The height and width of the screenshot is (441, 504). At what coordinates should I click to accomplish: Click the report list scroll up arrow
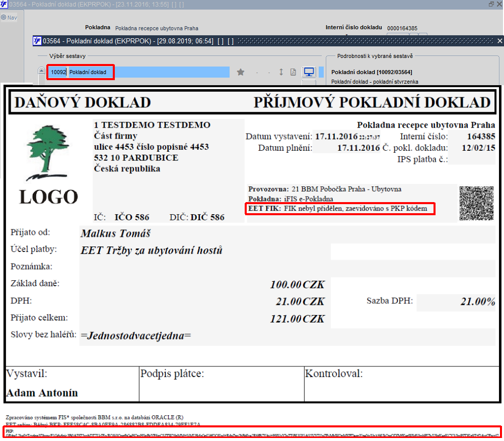coord(41,71)
